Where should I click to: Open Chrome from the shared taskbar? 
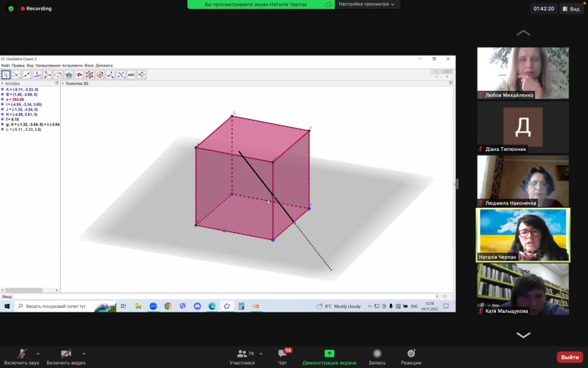[168, 306]
